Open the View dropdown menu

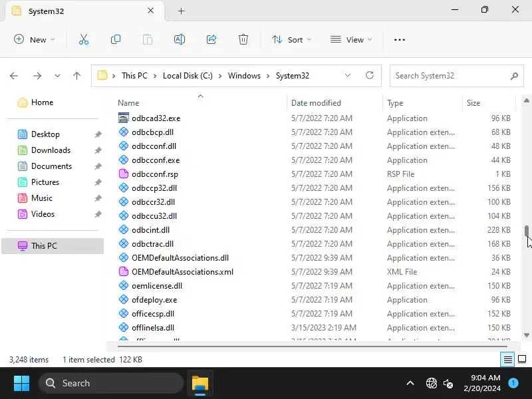click(x=351, y=40)
